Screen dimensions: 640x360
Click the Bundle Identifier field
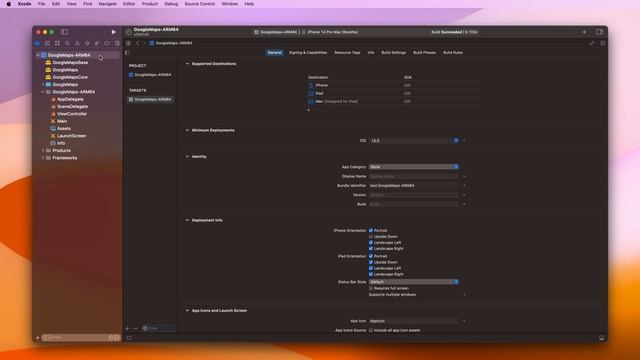414,186
